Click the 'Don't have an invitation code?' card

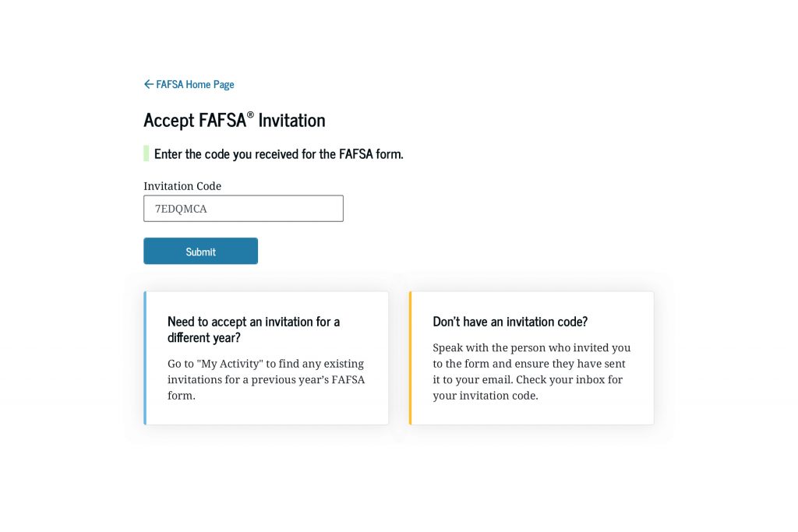[531, 358]
